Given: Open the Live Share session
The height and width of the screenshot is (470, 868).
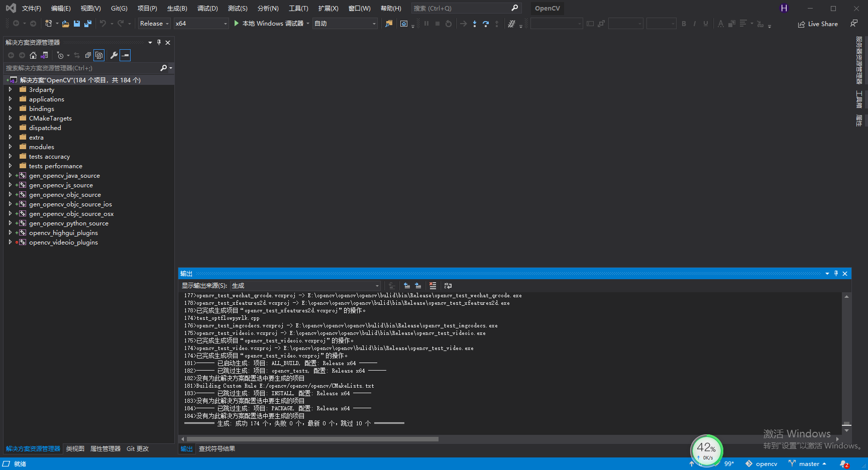Looking at the screenshot, I should point(817,24).
